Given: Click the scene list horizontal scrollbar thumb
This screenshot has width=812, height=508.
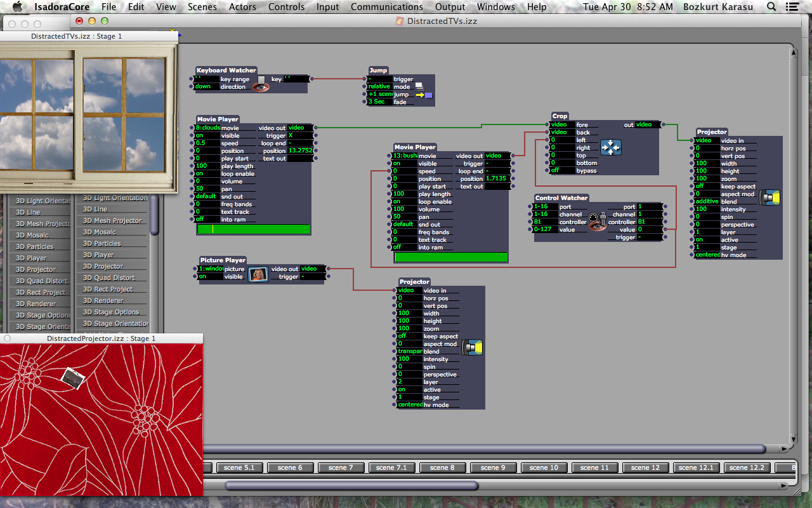Looking at the screenshot, I should point(351,486).
